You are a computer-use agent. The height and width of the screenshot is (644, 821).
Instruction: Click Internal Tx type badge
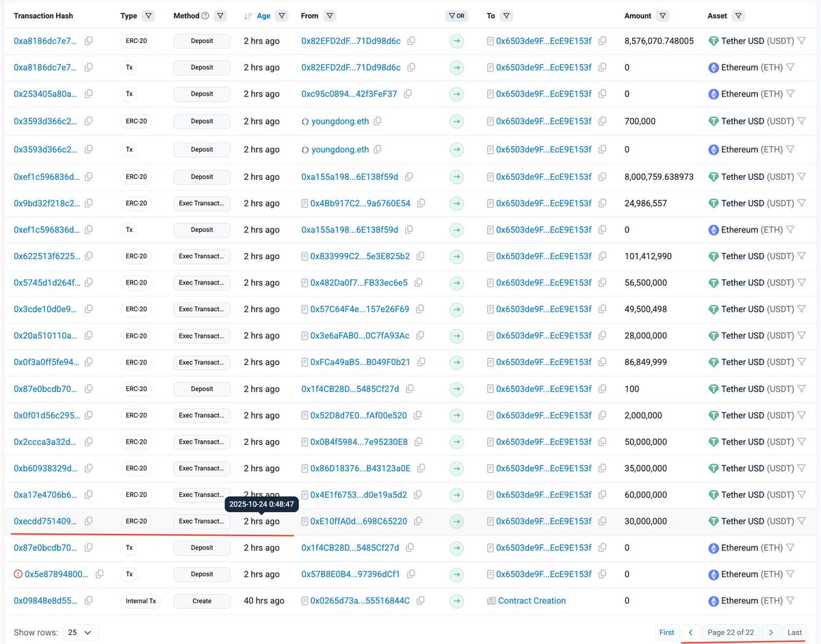point(140,601)
